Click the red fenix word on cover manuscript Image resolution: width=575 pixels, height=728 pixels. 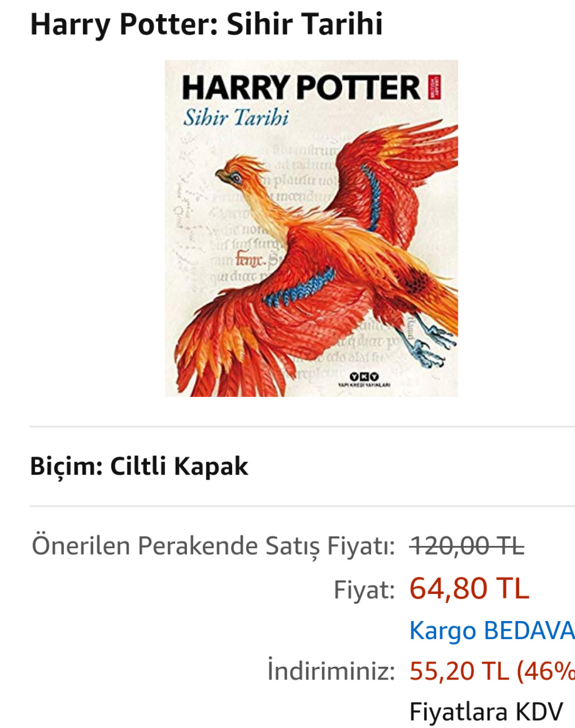pyautogui.click(x=249, y=260)
